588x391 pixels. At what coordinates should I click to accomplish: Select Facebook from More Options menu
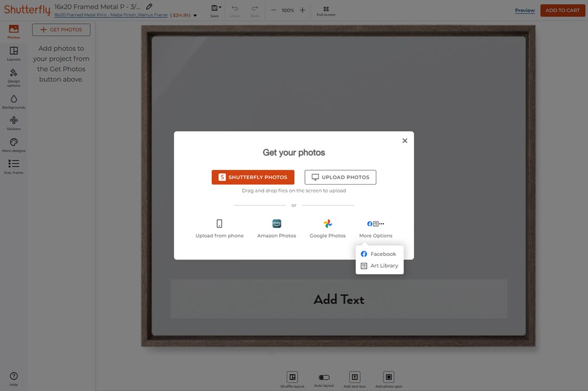[x=379, y=254]
